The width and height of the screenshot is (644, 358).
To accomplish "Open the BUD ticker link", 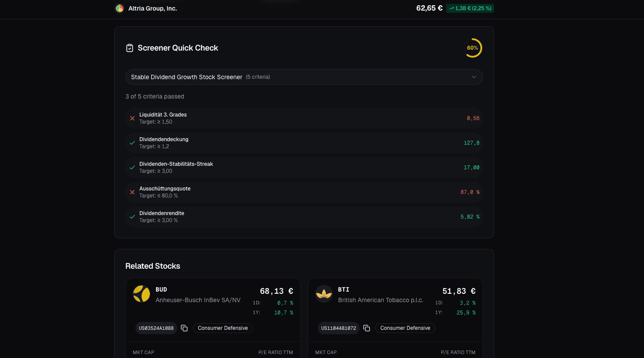I will click(161, 289).
